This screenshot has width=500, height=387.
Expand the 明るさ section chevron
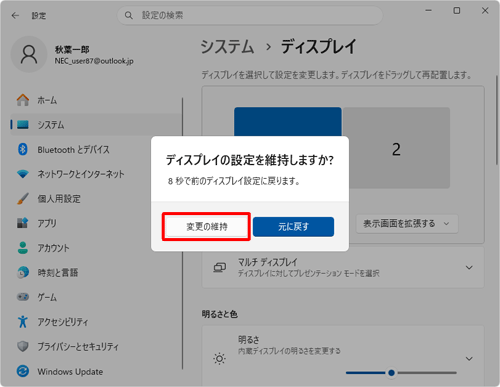469,359
